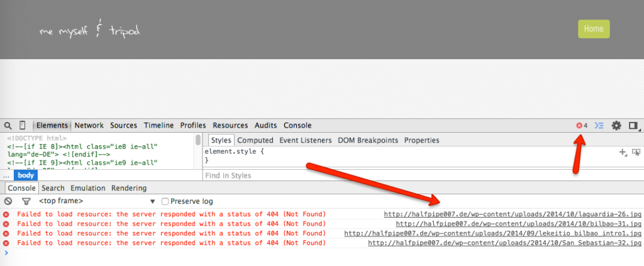
Task: Click the me myself & tripod logo
Action: pyautogui.click(x=89, y=30)
